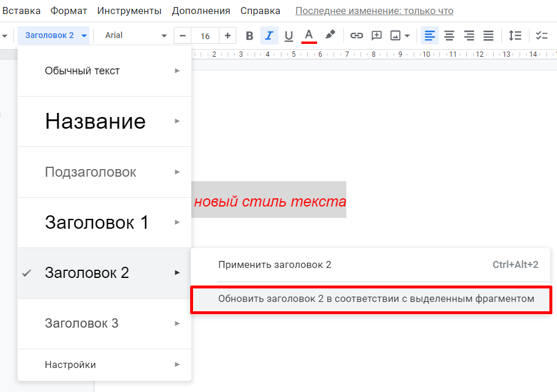557x392 pixels.
Task: Open the text color picker
Action: (308, 35)
